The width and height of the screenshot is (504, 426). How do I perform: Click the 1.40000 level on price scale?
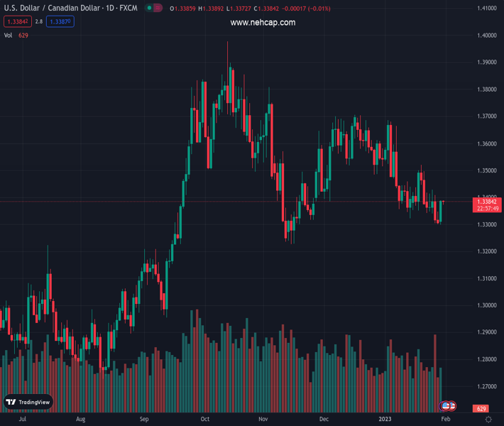[486, 35]
